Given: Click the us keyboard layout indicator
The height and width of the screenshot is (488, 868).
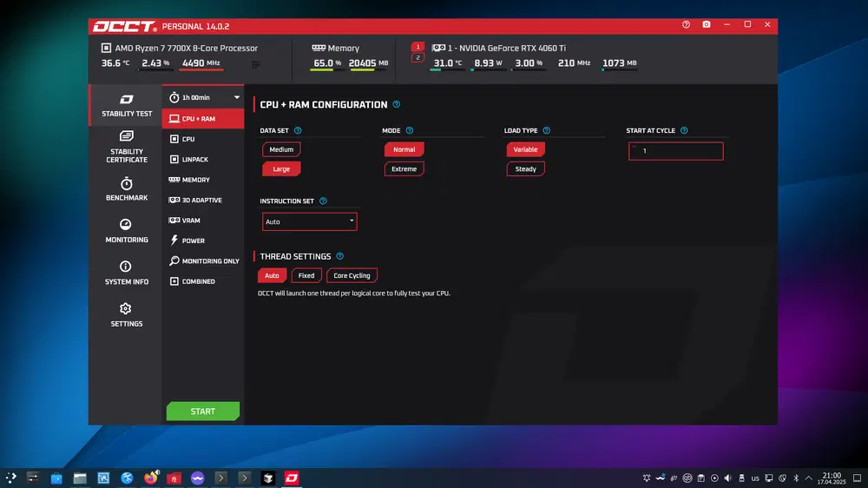Looking at the screenshot, I should [755, 478].
